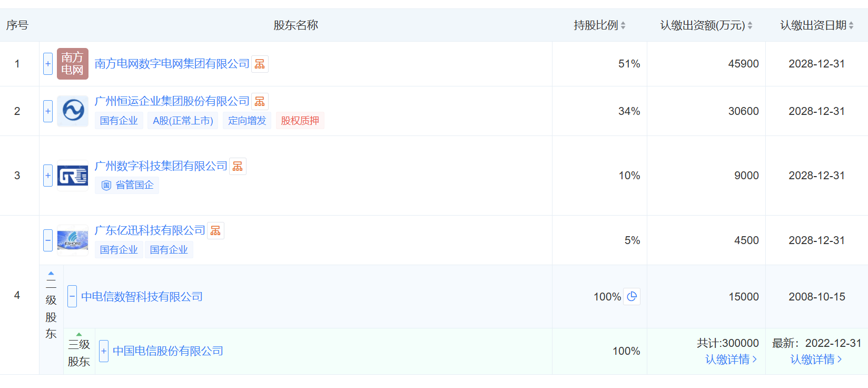Click the 股东名称 column header
Viewport: 868px width, 388px height.
click(x=296, y=25)
